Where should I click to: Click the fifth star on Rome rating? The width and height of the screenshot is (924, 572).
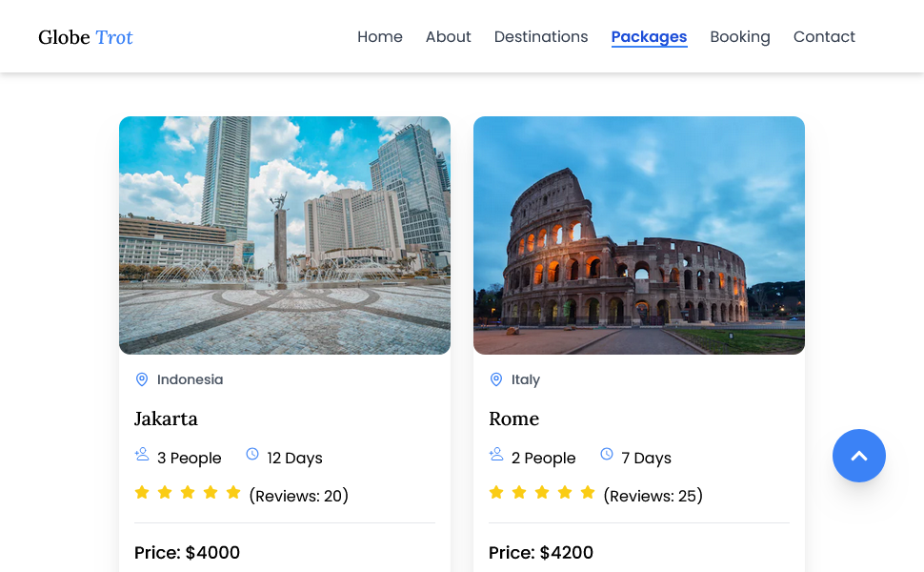coord(588,493)
